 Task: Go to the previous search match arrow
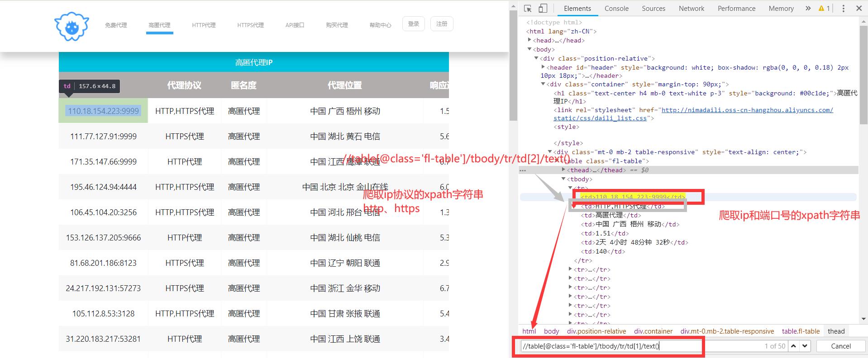point(794,346)
